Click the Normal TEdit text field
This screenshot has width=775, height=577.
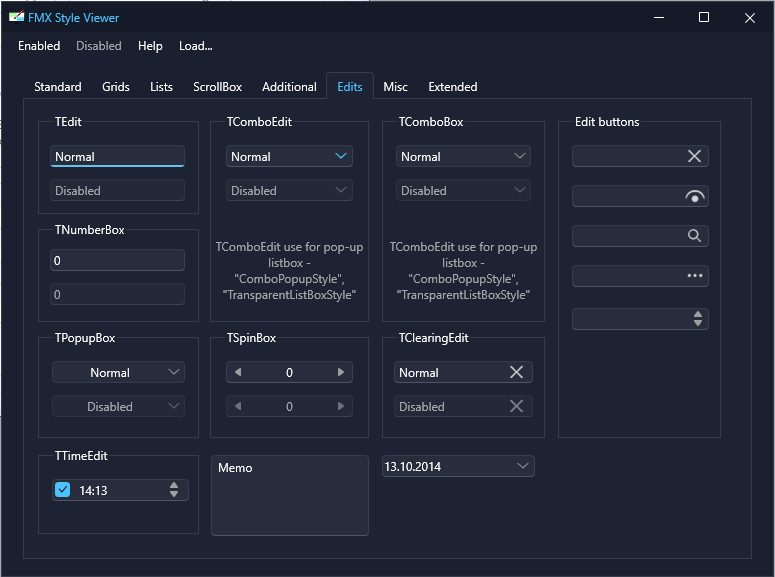(x=118, y=156)
